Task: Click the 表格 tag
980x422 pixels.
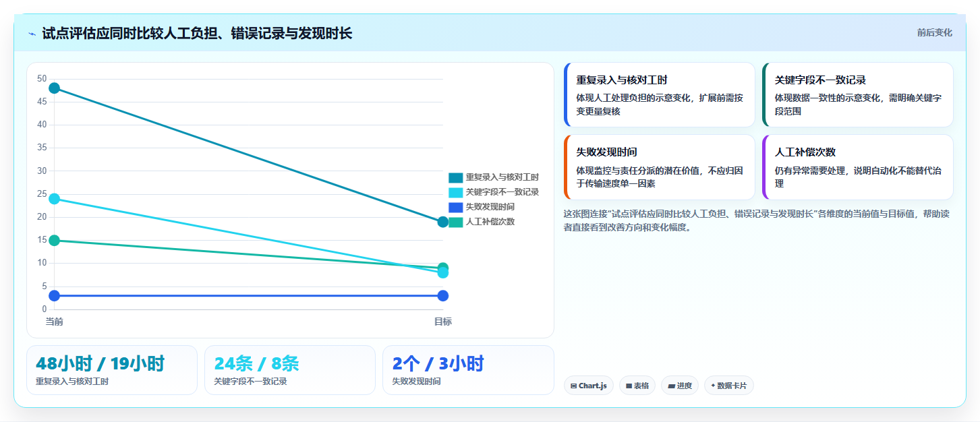Action: pyautogui.click(x=637, y=386)
